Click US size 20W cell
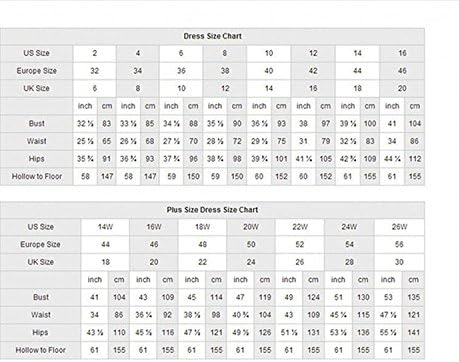This screenshot has height=362, width=459. [251, 227]
